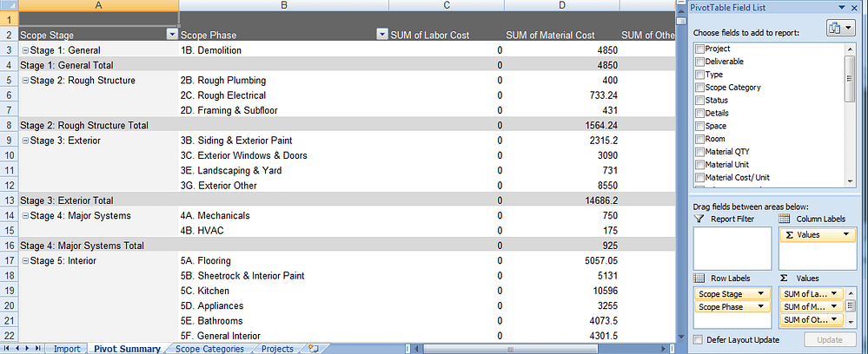The width and height of the screenshot is (868, 354).
Task: Collapse Stage 5: Interior group
Action: point(25,260)
